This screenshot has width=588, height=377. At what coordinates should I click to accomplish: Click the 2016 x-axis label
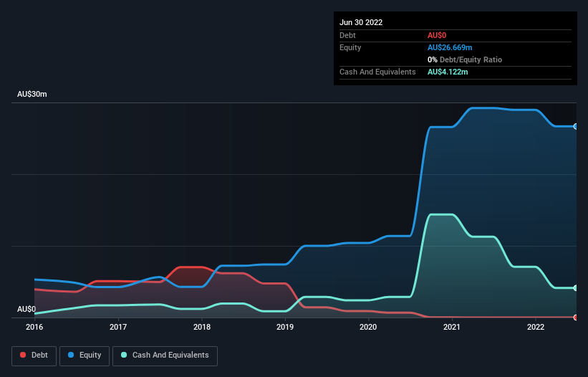[34, 327]
